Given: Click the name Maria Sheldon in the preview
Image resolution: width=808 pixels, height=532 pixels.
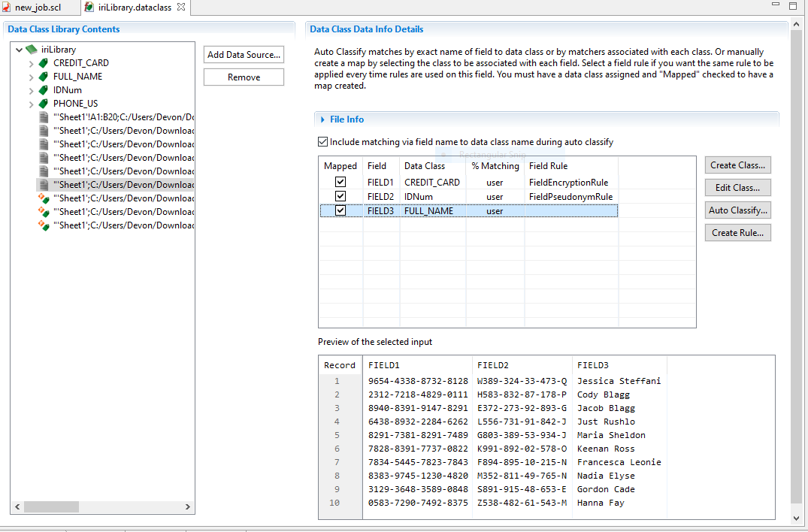Looking at the screenshot, I should pos(611,435).
